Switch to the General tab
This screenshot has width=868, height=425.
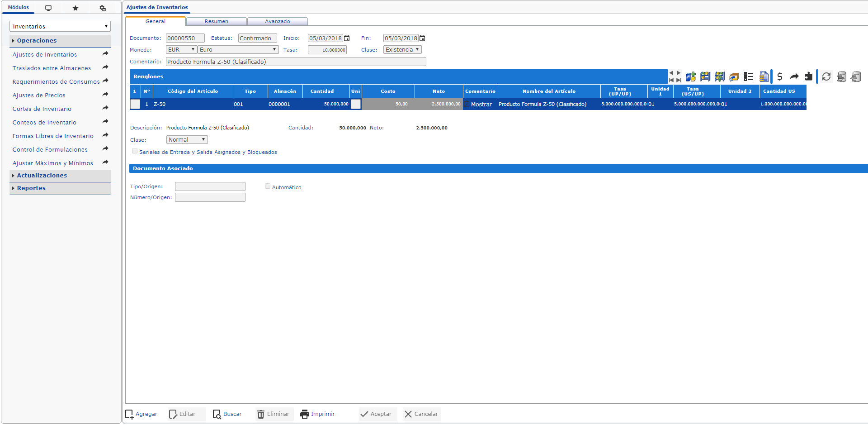(x=156, y=21)
